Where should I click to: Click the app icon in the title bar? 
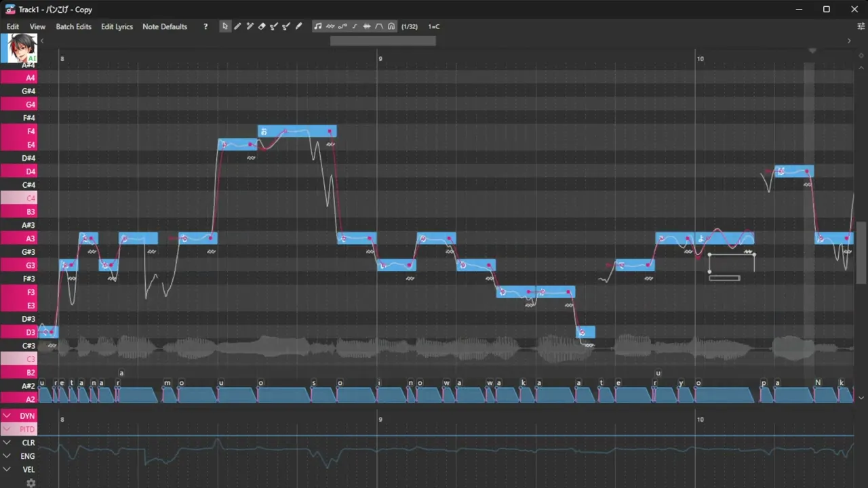pyautogui.click(x=10, y=9)
